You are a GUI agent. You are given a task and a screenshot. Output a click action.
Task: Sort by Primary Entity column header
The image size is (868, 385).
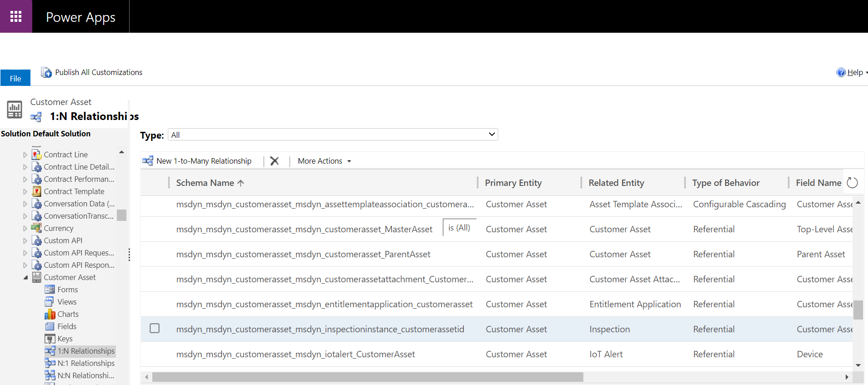pyautogui.click(x=513, y=183)
